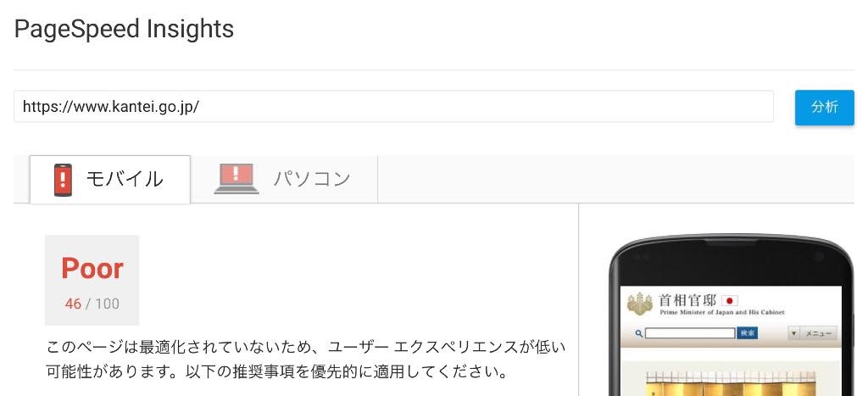Open the メニュー dropdown in phone preview
Viewport: 868px width, 396px height.
tap(813, 333)
